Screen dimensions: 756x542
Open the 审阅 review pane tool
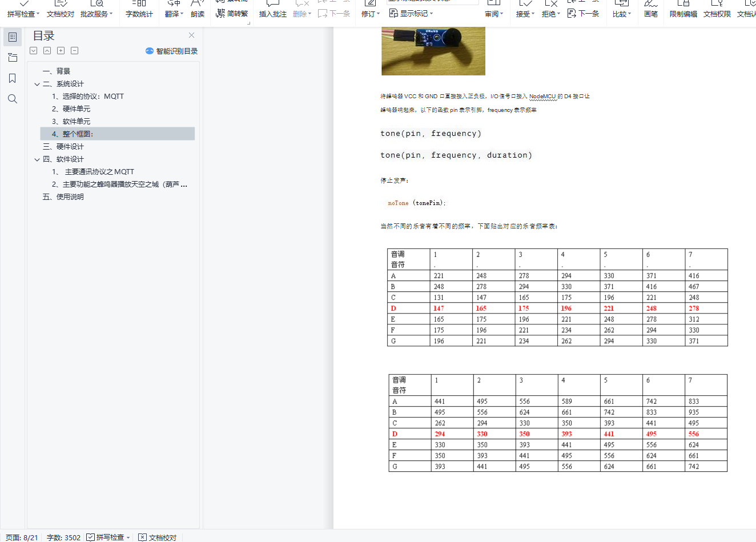click(x=494, y=9)
